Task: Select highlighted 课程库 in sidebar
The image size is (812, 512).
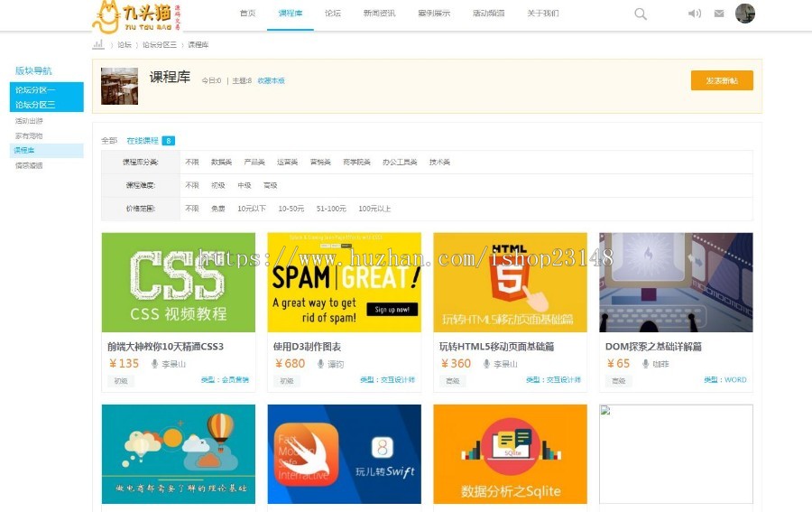Action: (x=47, y=150)
